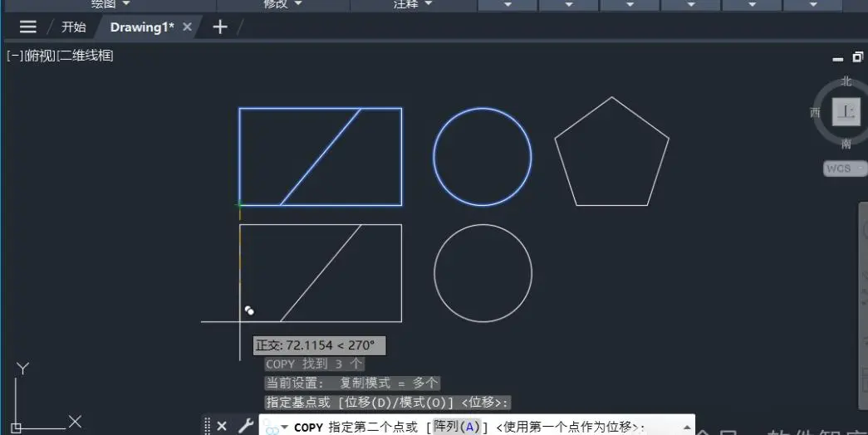Expand command history with the up arrow
This screenshot has height=435, width=868.
tap(686, 427)
